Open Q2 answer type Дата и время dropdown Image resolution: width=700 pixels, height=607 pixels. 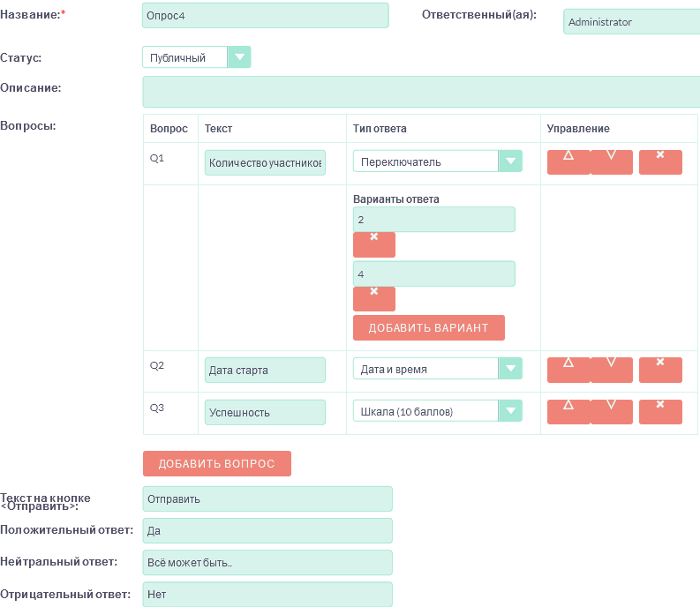click(x=510, y=369)
